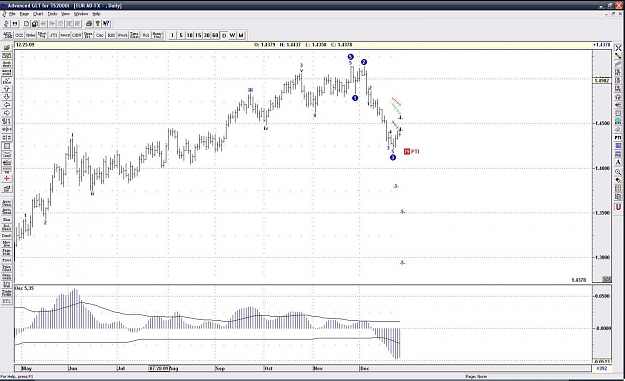Click the XTL button in left toolbar
The width and height of the screenshot is (625, 381).
(x=7, y=302)
